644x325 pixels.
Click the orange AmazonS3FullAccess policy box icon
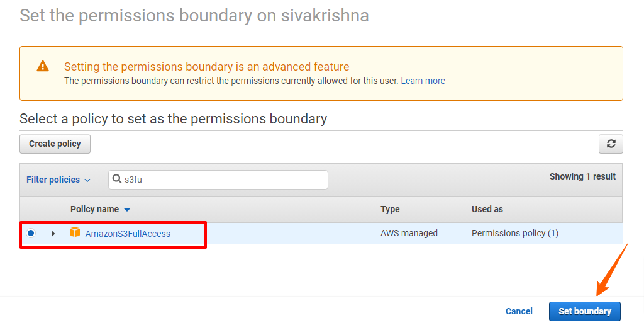(75, 232)
